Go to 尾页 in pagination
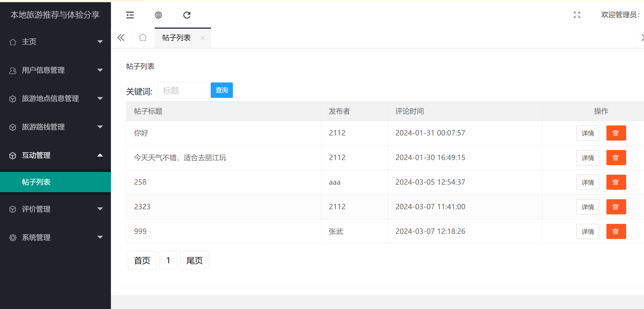The image size is (644, 309). click(194, 260)
